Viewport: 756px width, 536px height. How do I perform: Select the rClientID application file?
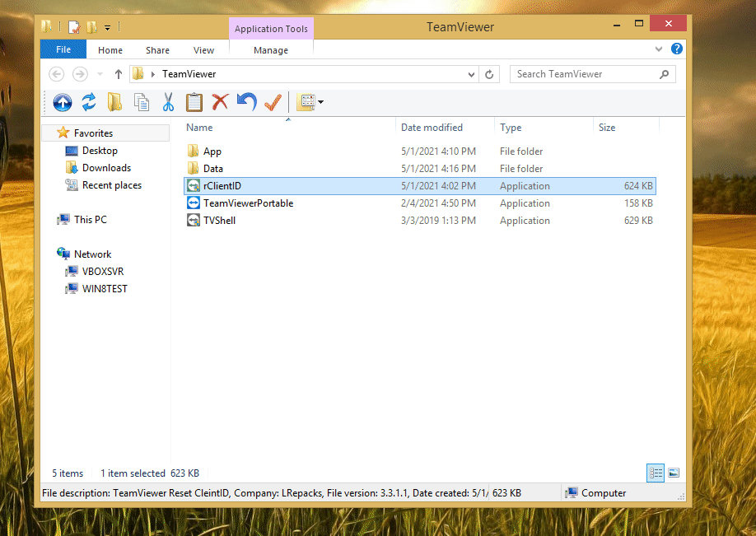[419, 186]
